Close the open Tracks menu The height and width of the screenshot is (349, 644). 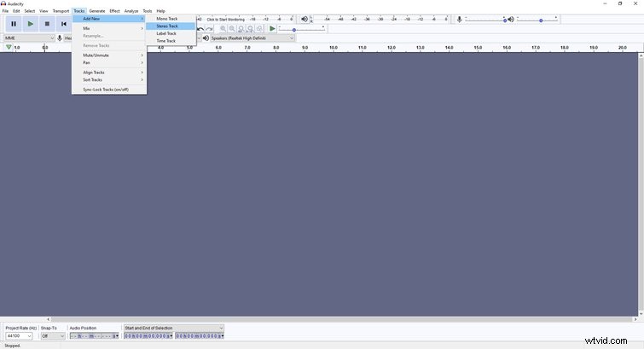point(78,11)
